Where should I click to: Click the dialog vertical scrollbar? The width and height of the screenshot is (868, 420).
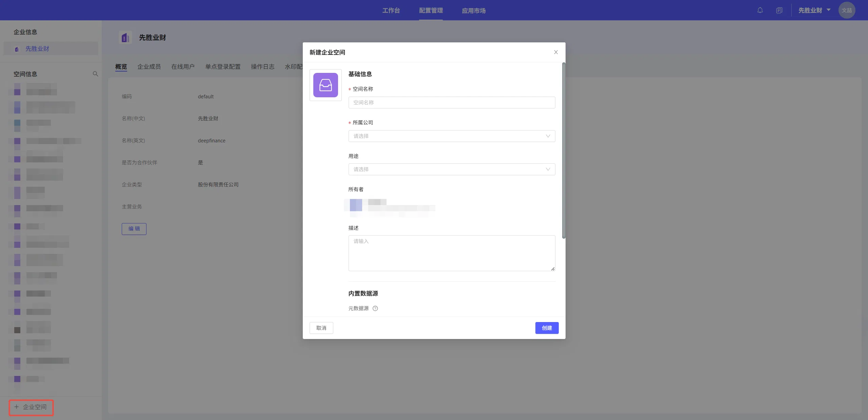pos(564,151)
